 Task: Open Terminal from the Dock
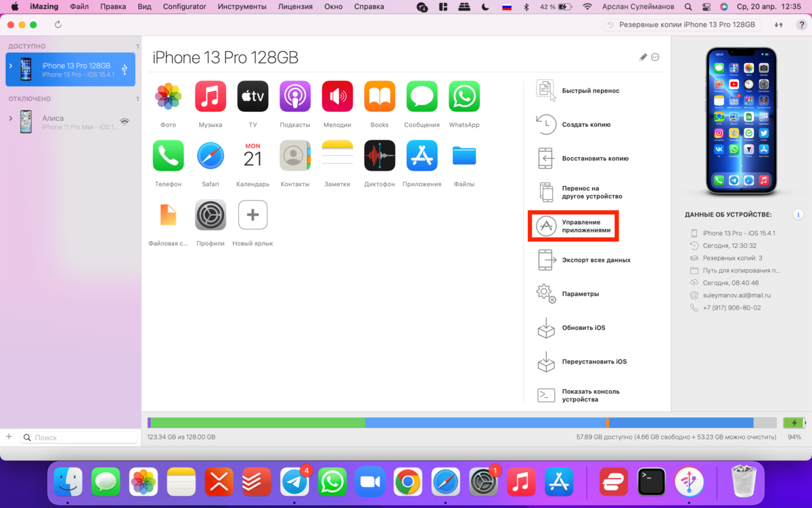pos(652,482)
